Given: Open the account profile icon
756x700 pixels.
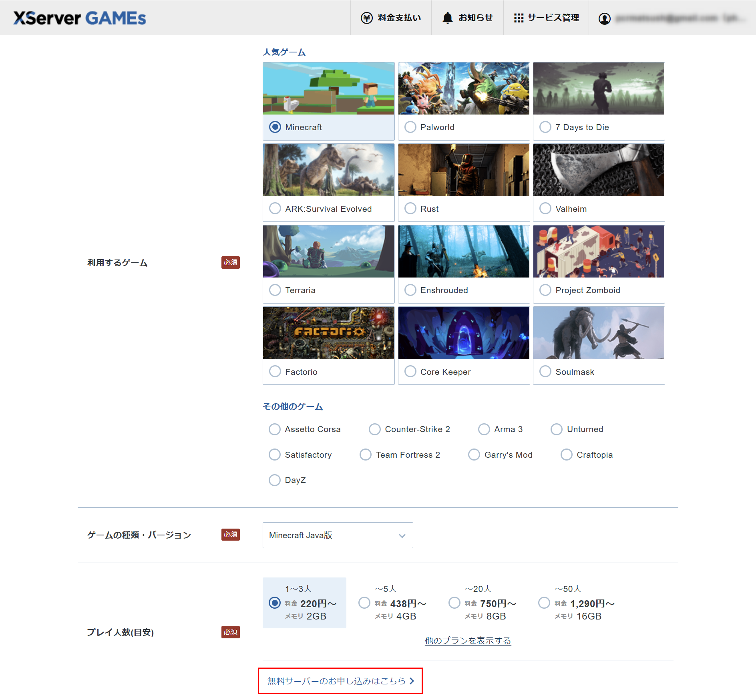Looking at the screenshot, I should click(605, 18).
